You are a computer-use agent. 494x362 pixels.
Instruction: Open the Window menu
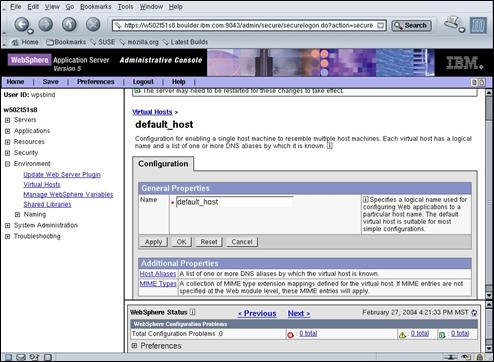[151, 6]
